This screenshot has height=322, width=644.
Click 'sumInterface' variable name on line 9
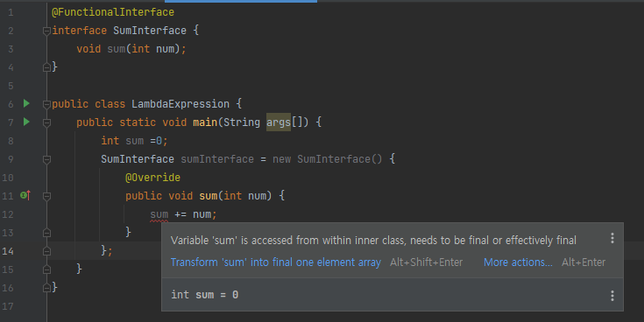(x=217, y=159)
